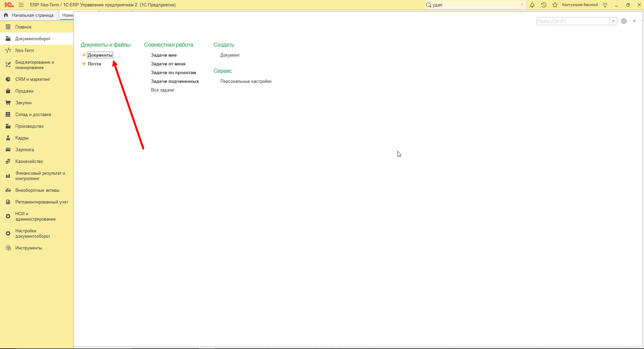The image size is (644, 349).
Task: Open the section menu settings gear
Action: (624, 21)
